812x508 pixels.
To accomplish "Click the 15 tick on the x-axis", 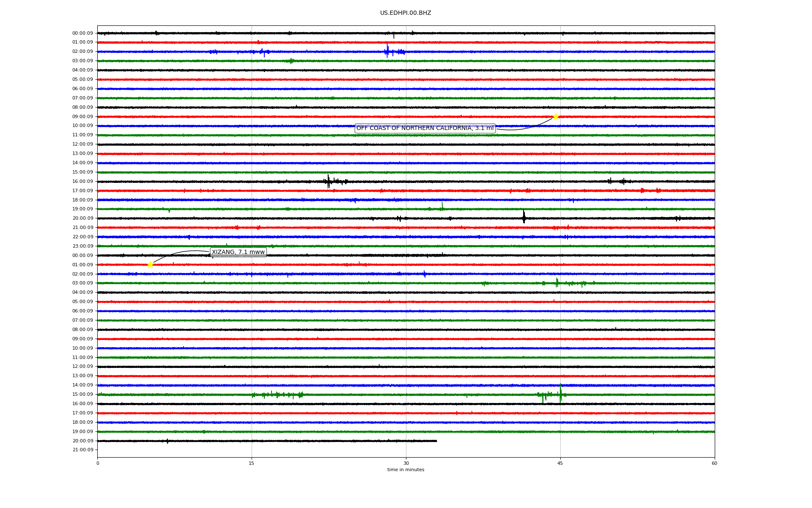I will tap(252, 463).
